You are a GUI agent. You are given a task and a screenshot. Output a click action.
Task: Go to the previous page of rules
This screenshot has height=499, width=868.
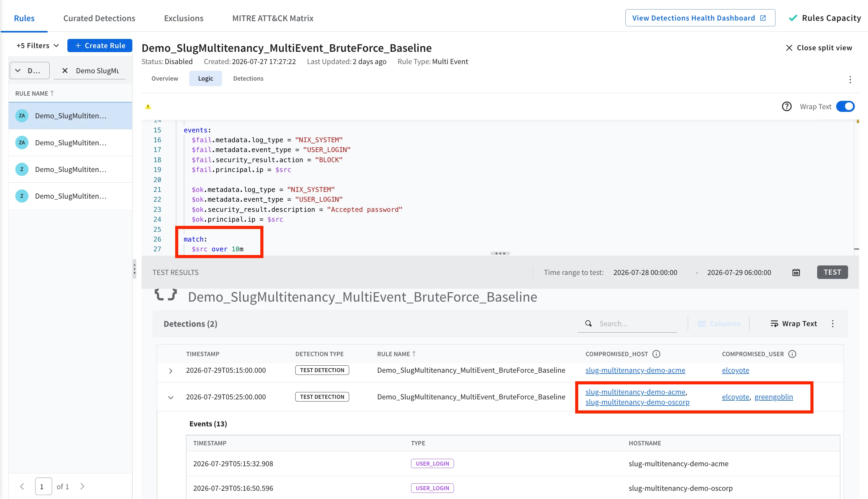[x=22, y=486]
